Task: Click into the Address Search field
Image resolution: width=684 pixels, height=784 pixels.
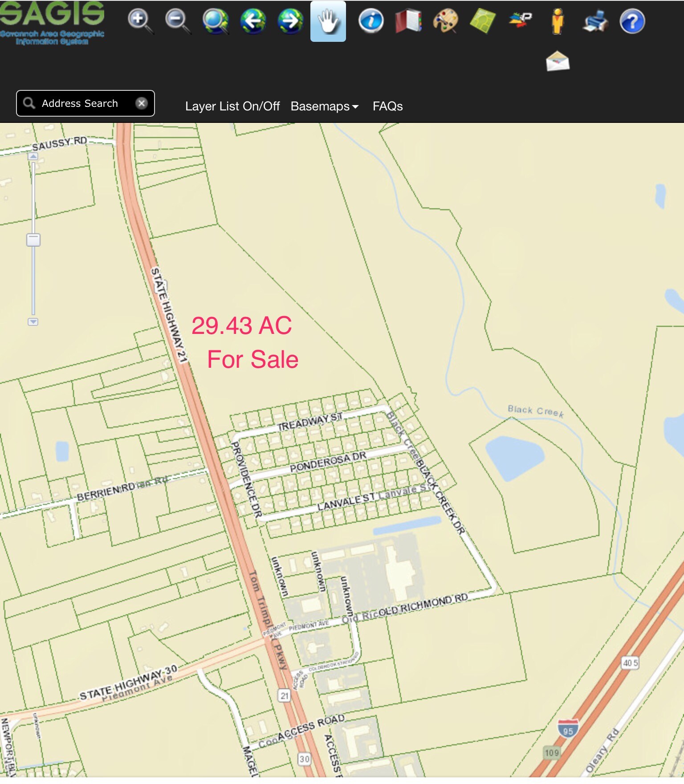Action: pyautogui.click(x=80, y=103)
